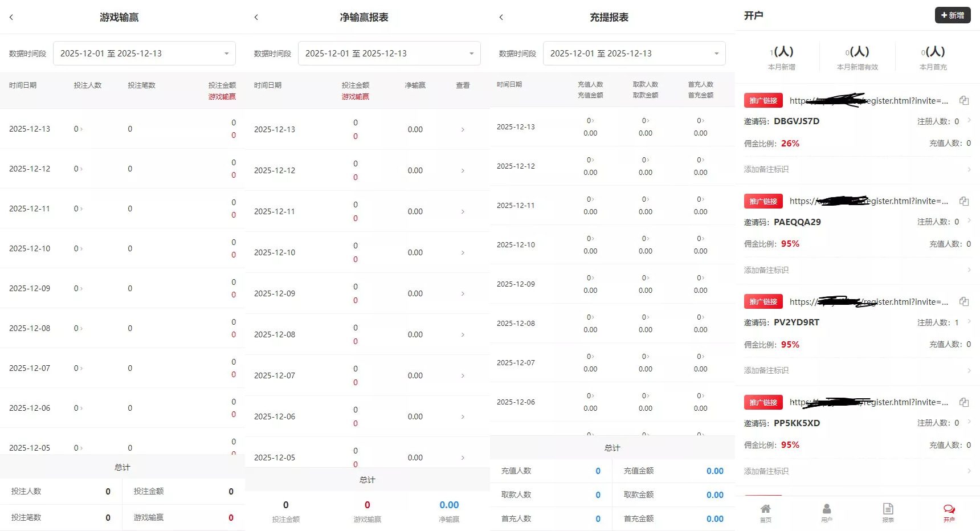The width and height of the screenshot is (980, 531).
Task: Select the 用户 icon in bottom navigation
Action: pos(827,512)
